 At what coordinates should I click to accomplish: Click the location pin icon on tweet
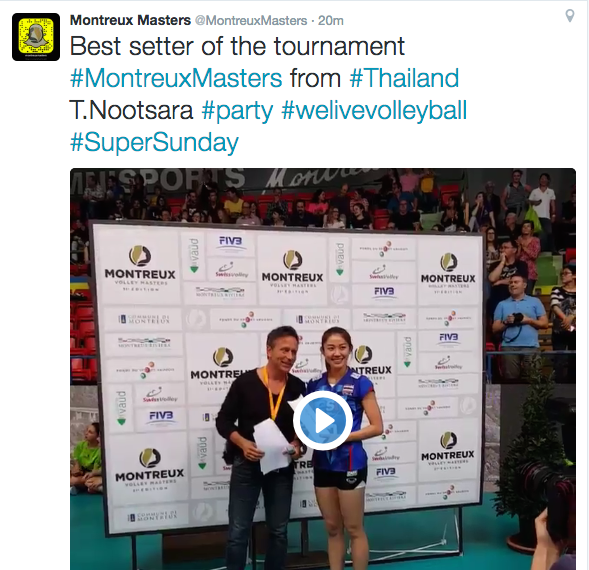coord(570,16)
